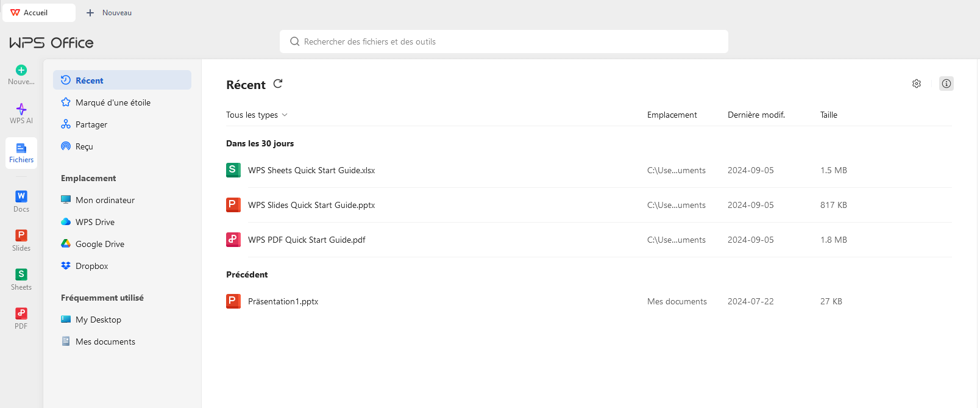Open a new tab with Nouveau
This screenshot has height=408, width=980.
pyautogui.click(x=109, y=13)
